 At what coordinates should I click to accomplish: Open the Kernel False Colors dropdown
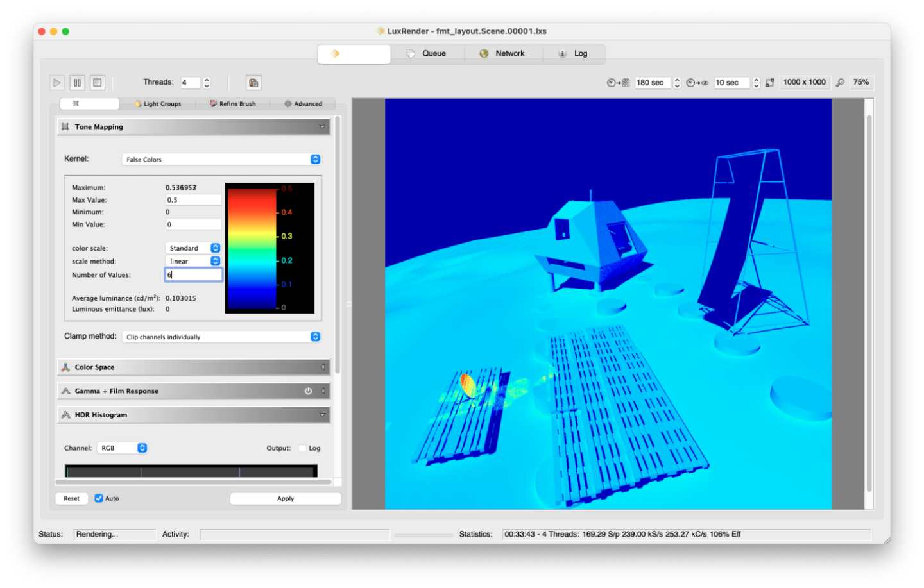pyautogui.click(x=221, y=160)
